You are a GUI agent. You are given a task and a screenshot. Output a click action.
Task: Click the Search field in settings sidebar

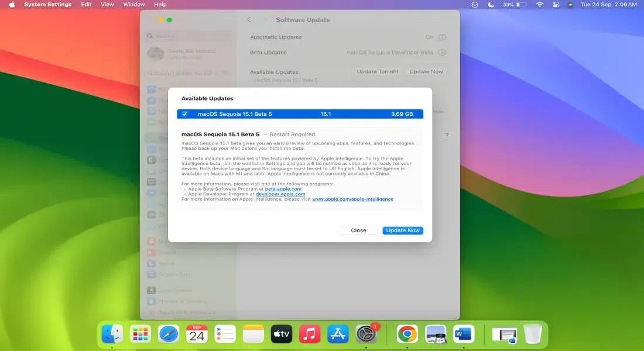[189, 36]
